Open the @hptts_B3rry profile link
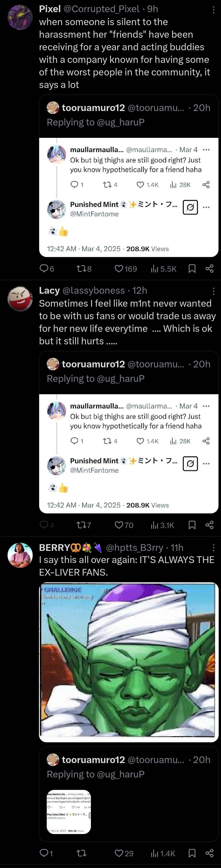The image size is (221, 868). (134, 548)
